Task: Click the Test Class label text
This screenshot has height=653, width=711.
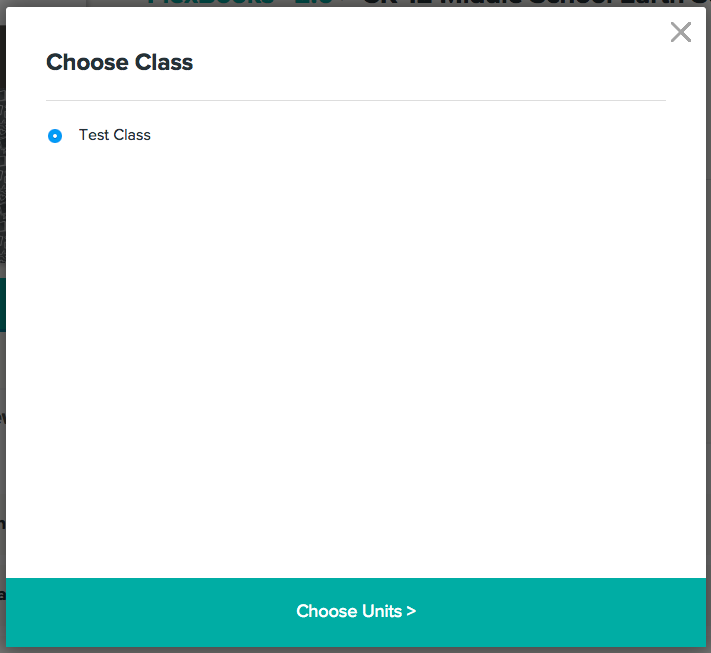Action: (114, 135)
